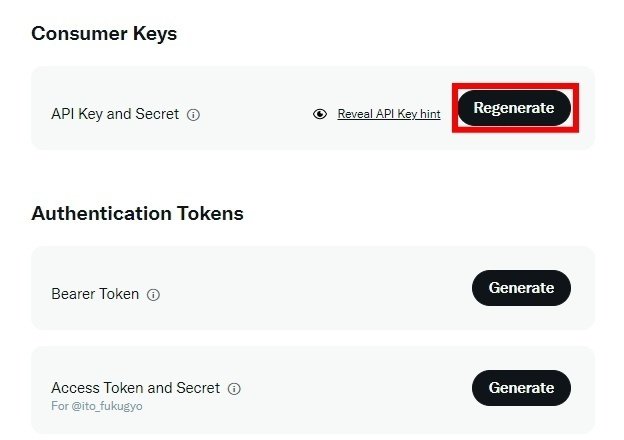Select the Access Token and Secret label
The height and width of the screenshot is (440, 624).
pos(135,388)
